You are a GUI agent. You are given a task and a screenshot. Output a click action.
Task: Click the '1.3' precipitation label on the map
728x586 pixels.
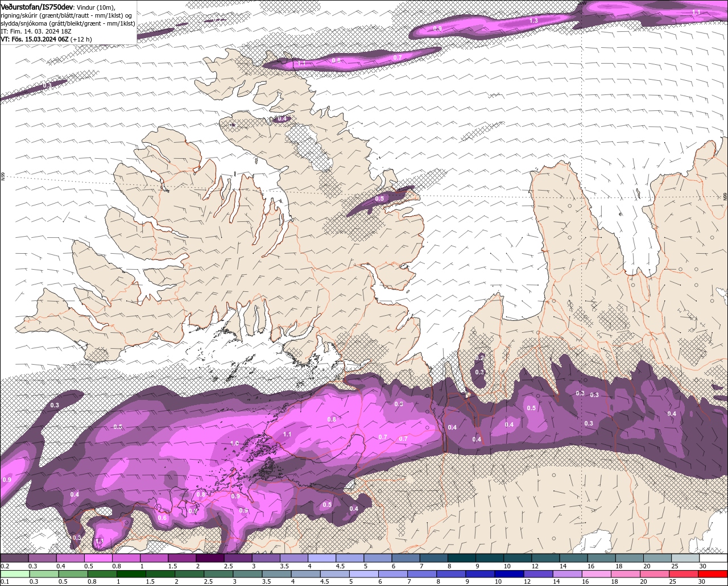tap(533, 20)
